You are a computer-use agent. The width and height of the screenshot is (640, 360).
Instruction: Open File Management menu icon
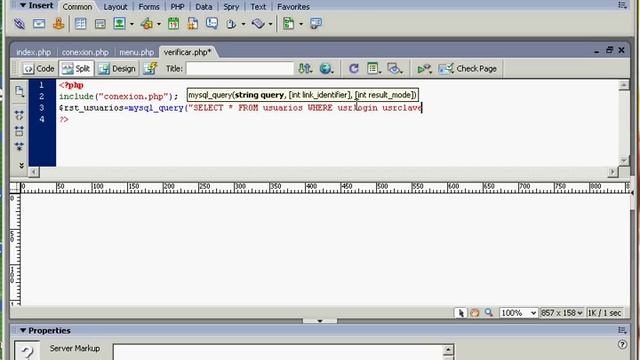tap(305, 69)
